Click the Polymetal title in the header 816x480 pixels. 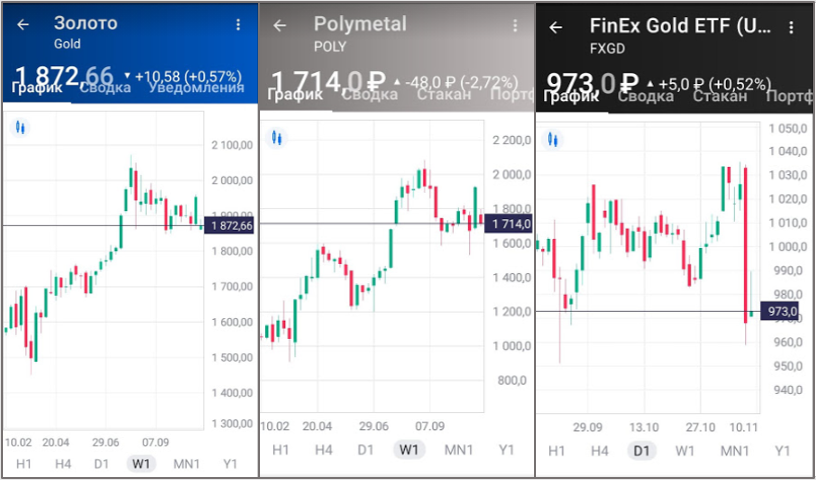coord(360,24)
